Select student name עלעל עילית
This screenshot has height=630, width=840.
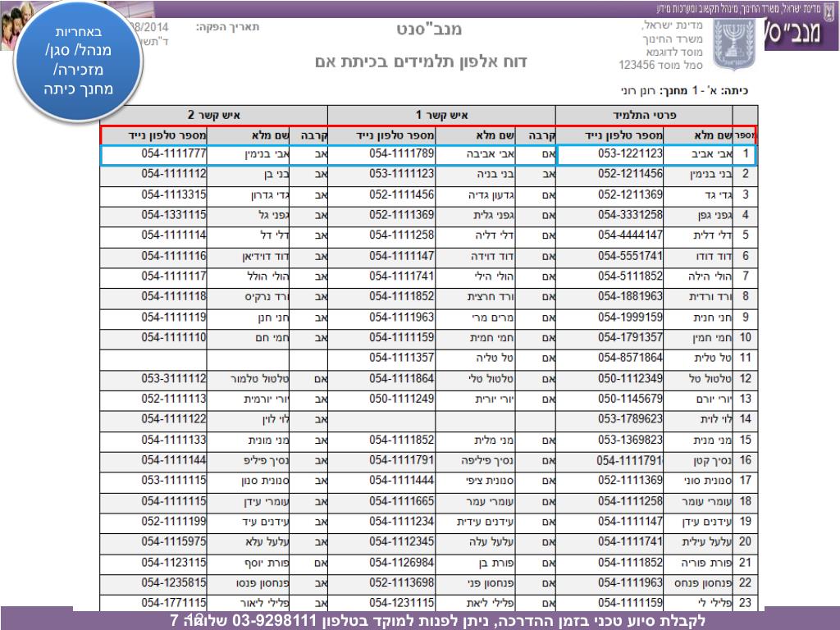click(x=706, y=543)
